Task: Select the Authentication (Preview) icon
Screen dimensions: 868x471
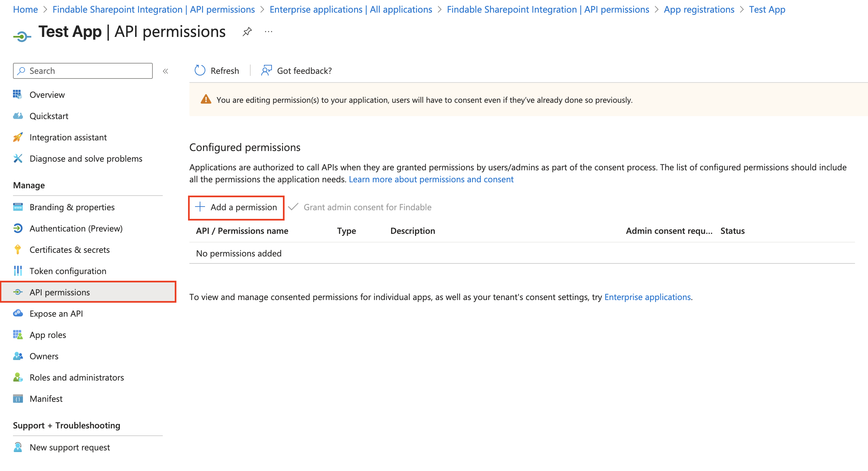Action: pos(18,228)
